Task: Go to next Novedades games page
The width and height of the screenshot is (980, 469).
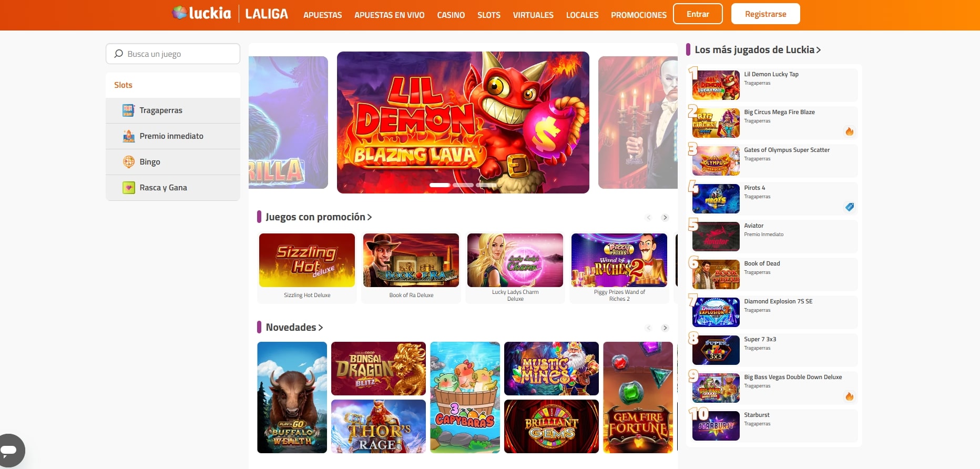Action: 665,328
